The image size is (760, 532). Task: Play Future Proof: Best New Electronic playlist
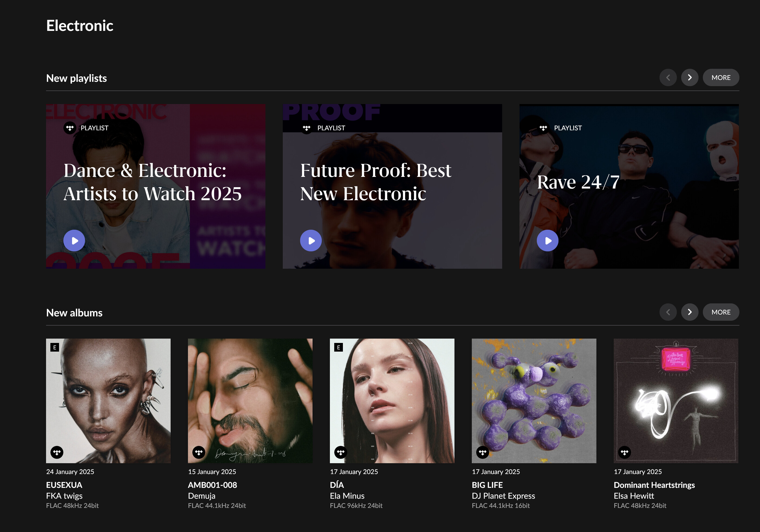(311, 241)
